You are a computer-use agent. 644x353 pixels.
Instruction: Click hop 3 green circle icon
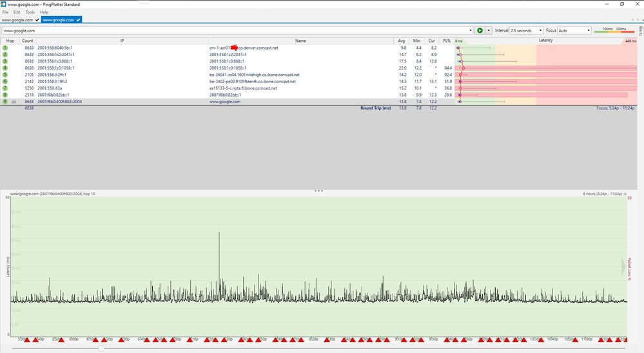point(5,61)
